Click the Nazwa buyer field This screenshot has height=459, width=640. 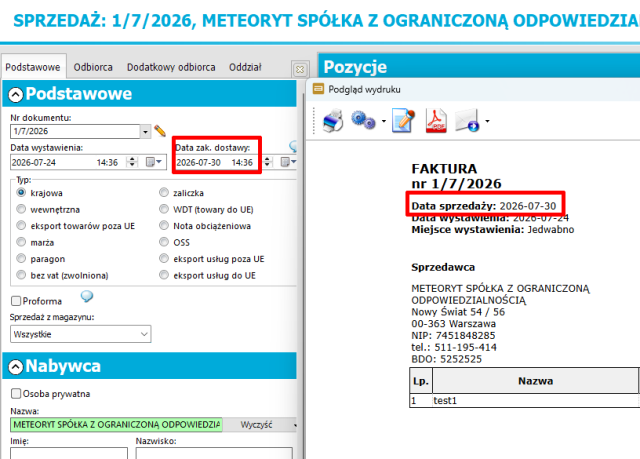(x=116, y=425)
